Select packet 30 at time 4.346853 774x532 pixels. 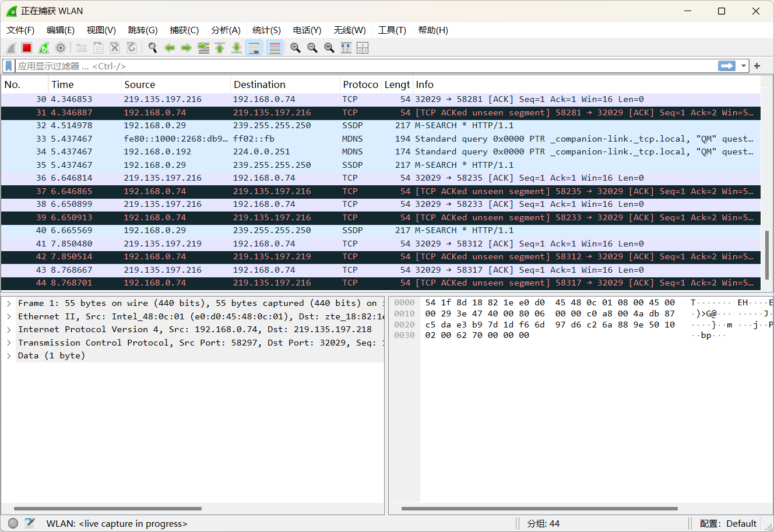381,99
